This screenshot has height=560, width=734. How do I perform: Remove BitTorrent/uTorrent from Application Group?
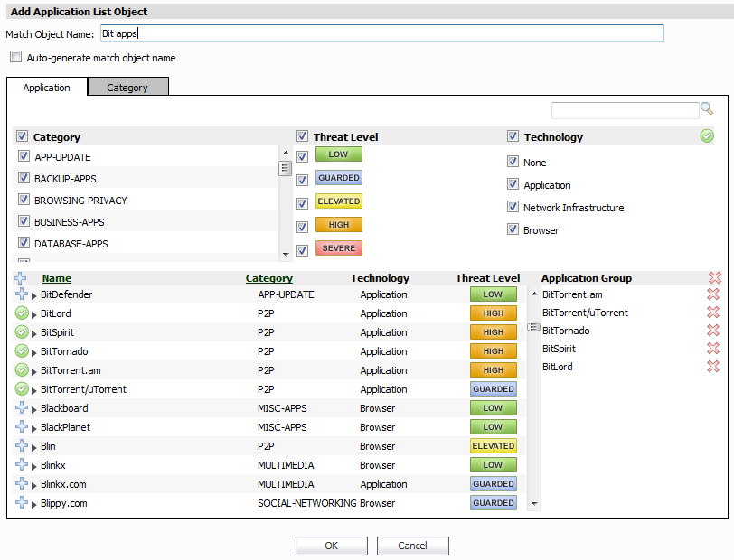click(x=713, y=312)
